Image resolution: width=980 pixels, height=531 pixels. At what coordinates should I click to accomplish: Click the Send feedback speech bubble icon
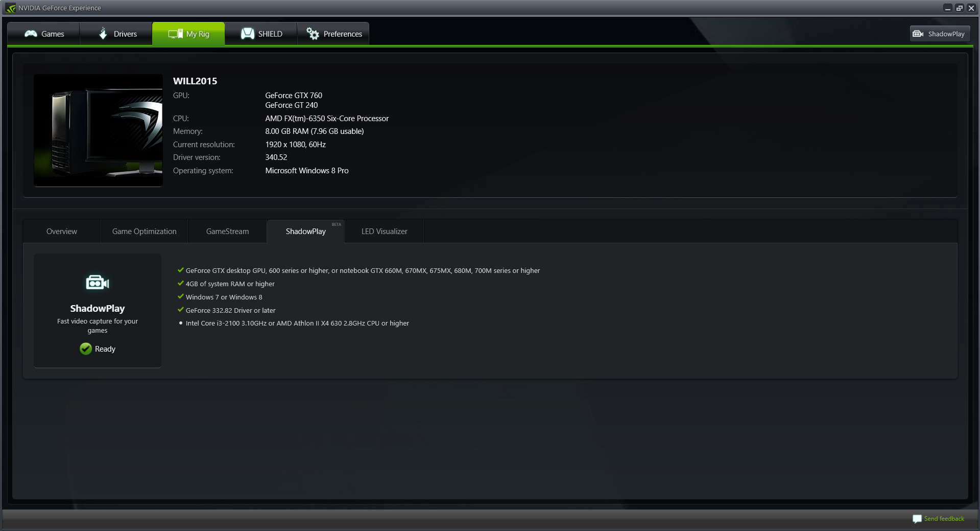click(917, 519)
